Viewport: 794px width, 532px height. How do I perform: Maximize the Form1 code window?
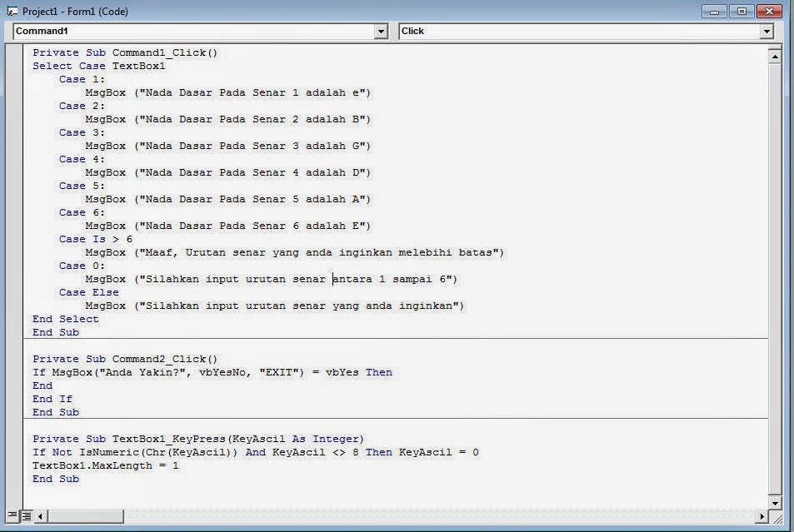pos(742,11)
